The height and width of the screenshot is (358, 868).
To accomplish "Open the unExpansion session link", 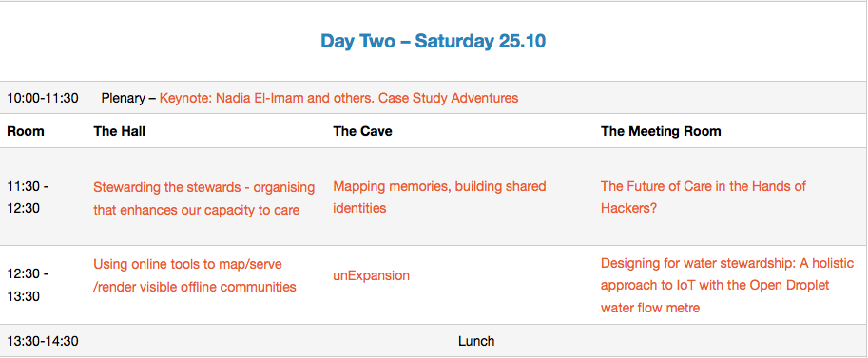I will [371, 275].
